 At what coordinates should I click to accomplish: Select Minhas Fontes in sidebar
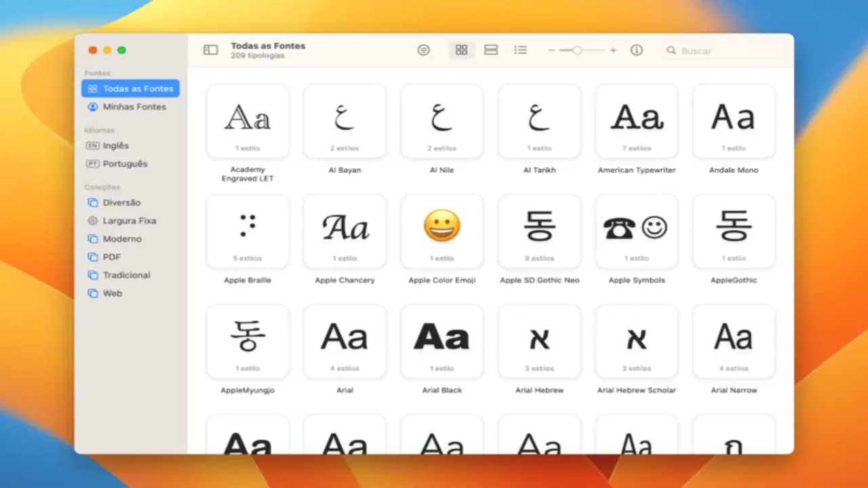click(130, 107)
